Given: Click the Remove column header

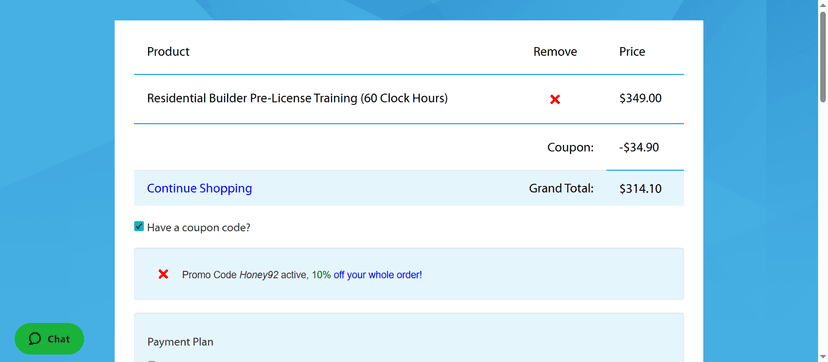Looking at the screenshot, I should (x=555, y=52).
